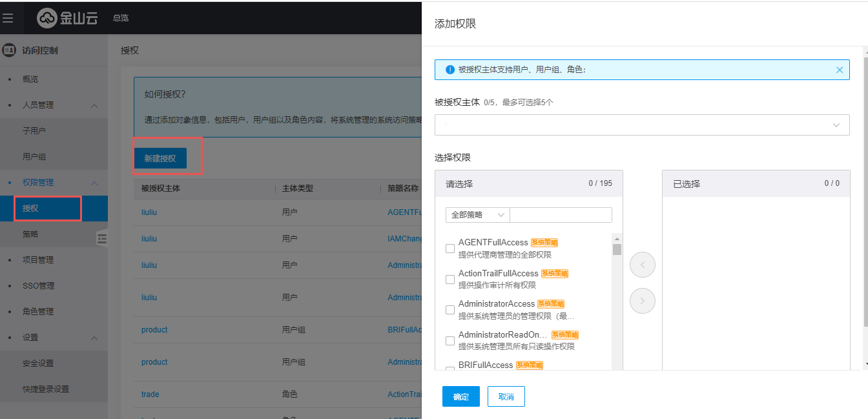Open the BRIFullAc... policy link in table
The width and height of the screenshot is (868, 419).
pos(404,329)
